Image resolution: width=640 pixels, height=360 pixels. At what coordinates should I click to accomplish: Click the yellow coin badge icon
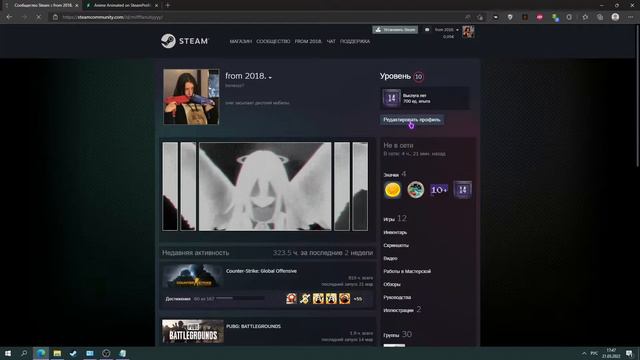[x=392, y=190]
